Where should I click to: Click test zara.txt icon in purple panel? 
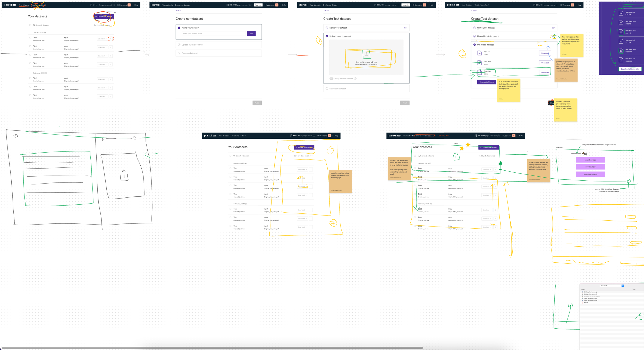621,41
